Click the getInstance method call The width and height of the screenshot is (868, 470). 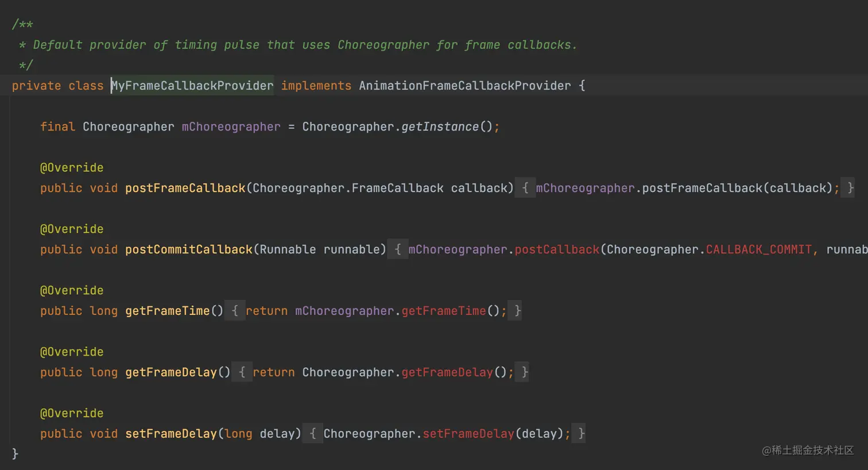tap(440, 126)
